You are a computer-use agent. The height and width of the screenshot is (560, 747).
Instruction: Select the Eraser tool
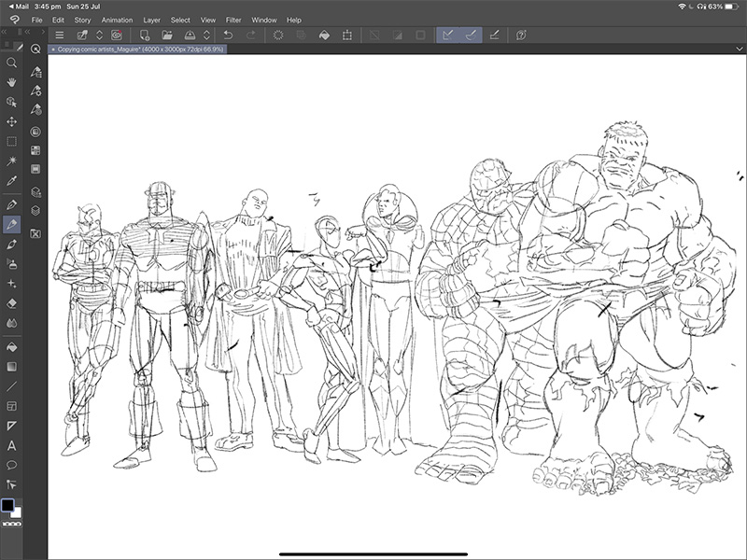point(11,303)
